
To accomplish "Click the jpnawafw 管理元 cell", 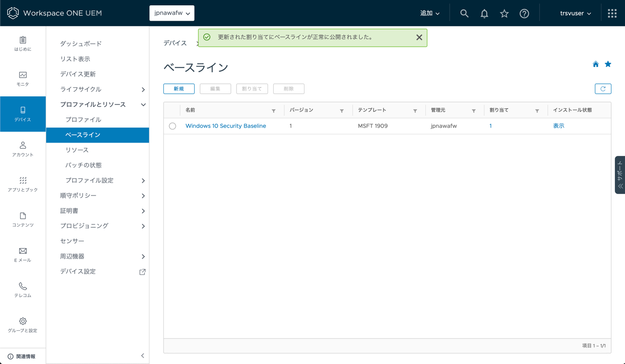I will point(444,126).
